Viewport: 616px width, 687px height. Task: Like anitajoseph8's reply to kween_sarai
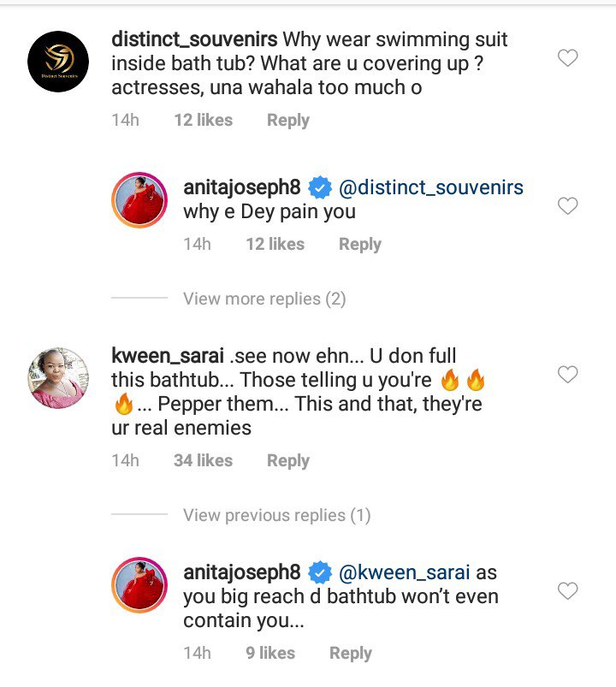567,591
